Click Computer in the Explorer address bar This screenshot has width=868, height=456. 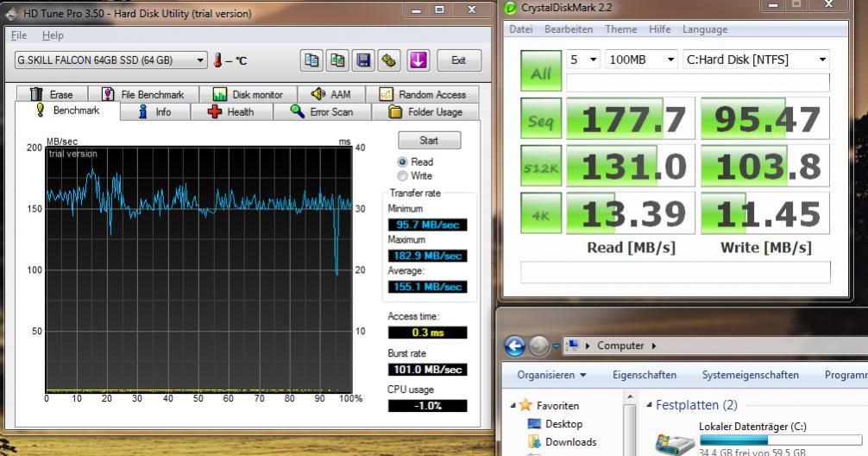coord(620,345)
